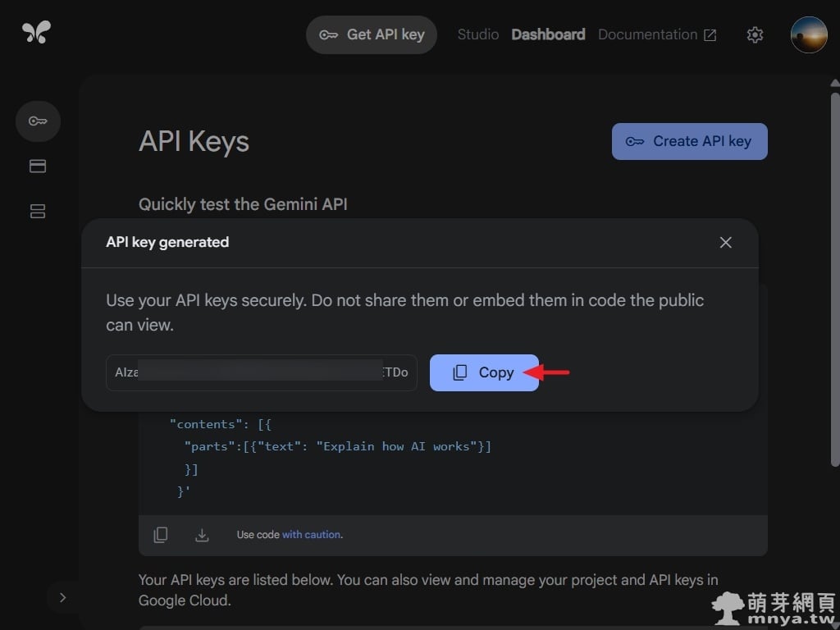Select the API keys key icon in sidebar

pyautogui.click(x=38, y=121)
